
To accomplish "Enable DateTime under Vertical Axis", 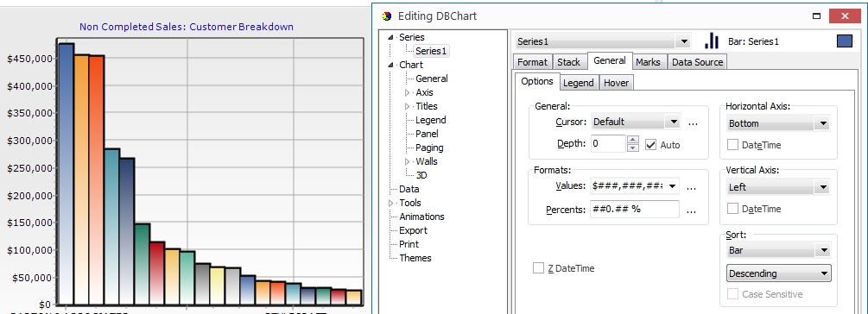I will click(732, 209).
